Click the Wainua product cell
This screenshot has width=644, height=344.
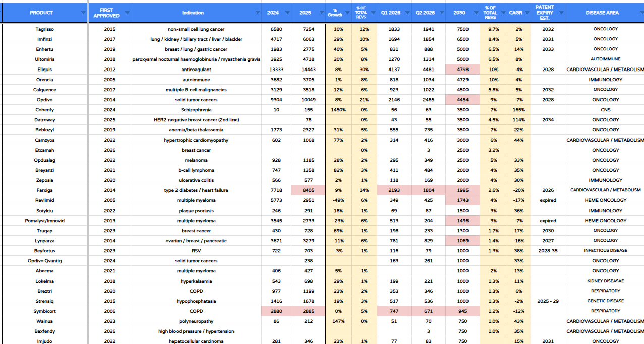44,321
